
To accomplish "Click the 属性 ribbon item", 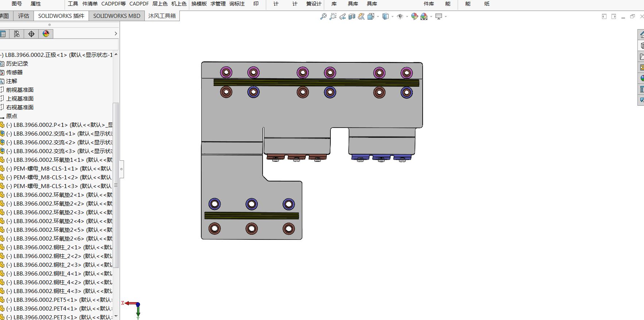I will tap(36, 4).
